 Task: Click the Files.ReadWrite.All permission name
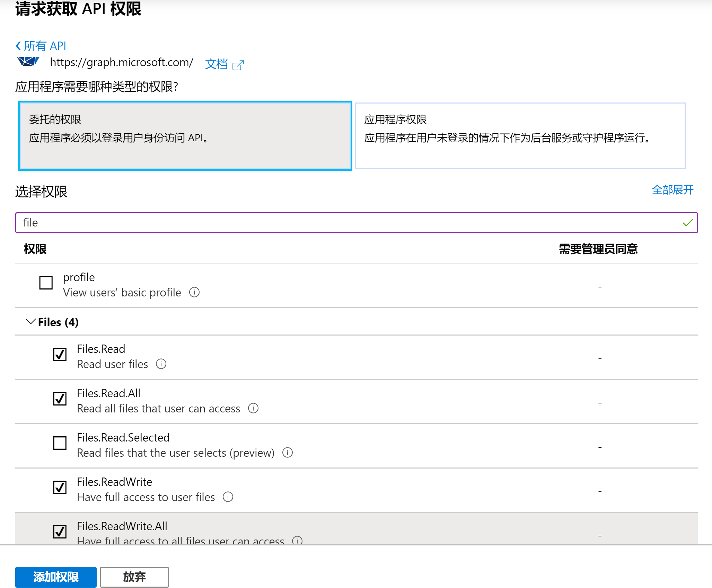(x=122, y=526)
